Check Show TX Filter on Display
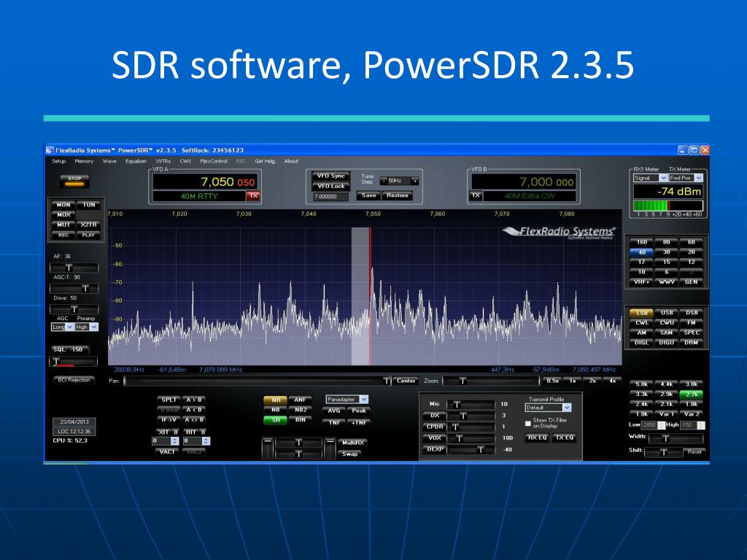Screen dimensions: 747x560 click(528, 423)
